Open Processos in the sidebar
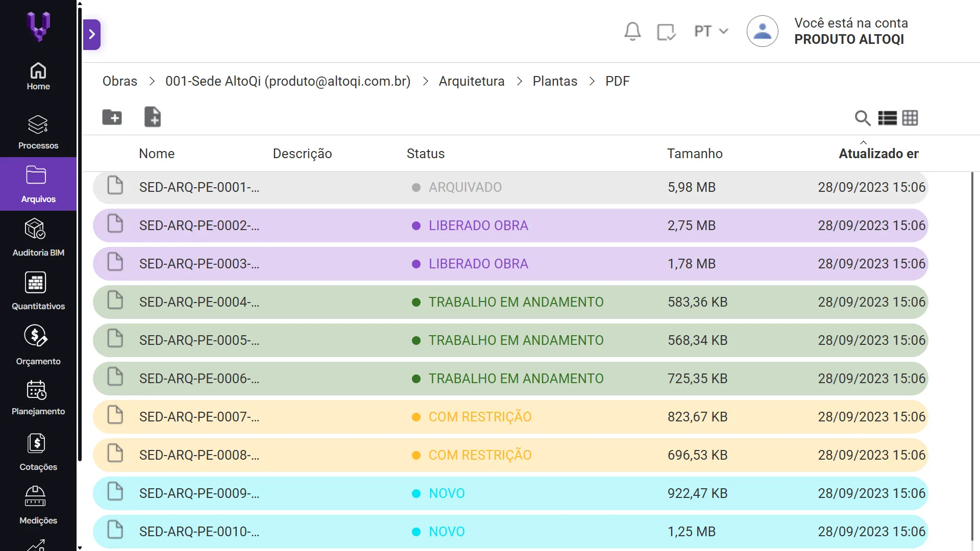The image size is (980, 551). coord(38,132)
